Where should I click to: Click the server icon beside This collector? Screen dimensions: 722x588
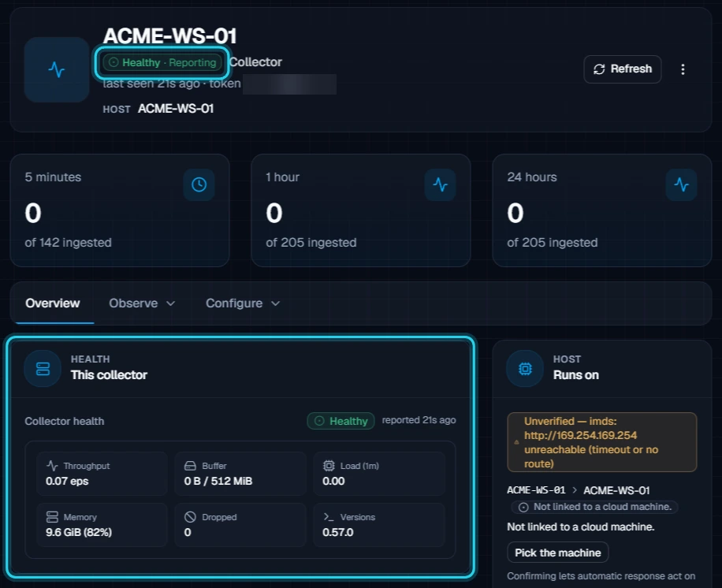[43, 368]
